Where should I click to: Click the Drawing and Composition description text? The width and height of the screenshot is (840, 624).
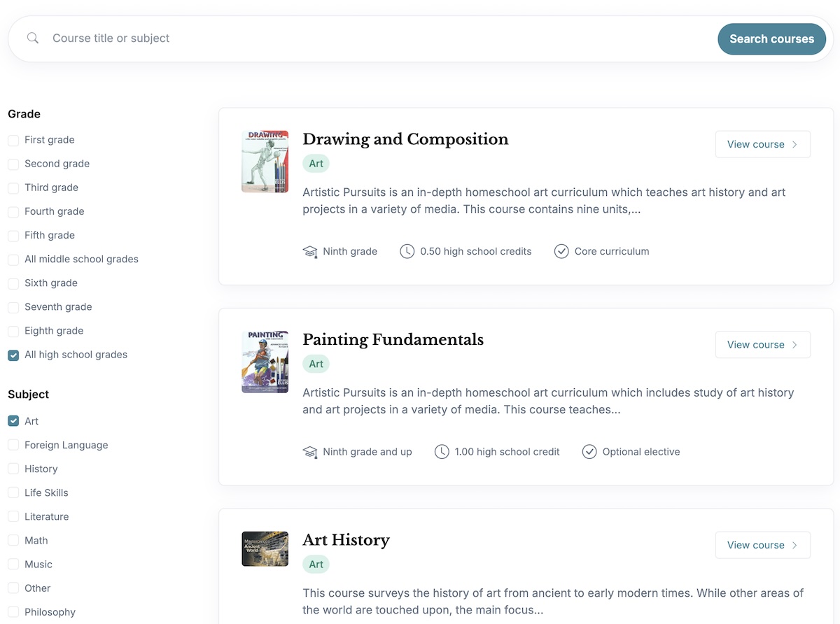click(x=544, y=201)
